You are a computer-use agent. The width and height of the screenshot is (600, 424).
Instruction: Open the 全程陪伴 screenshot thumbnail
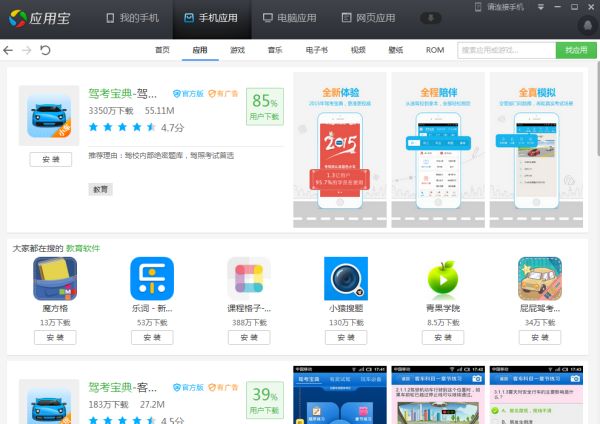pos(438,150)
